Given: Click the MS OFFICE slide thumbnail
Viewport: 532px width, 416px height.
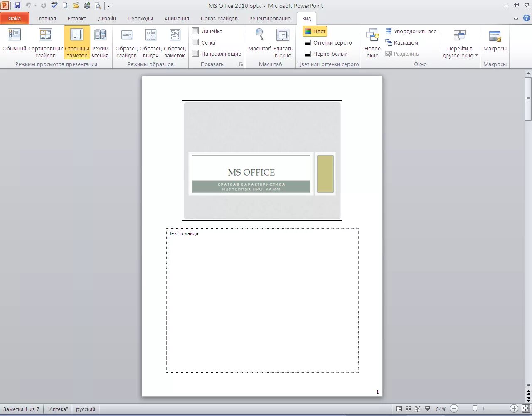Looking at the screenshot, I should (262, 161).
